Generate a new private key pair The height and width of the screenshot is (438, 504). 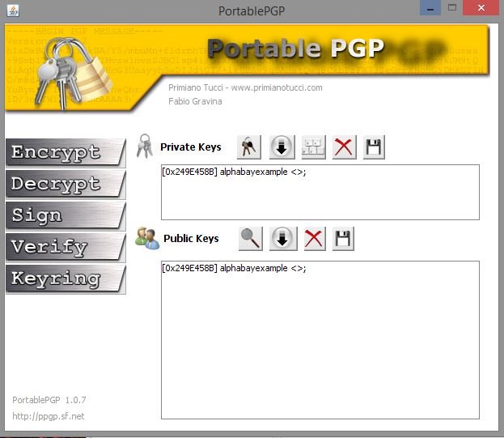(249, 147)
